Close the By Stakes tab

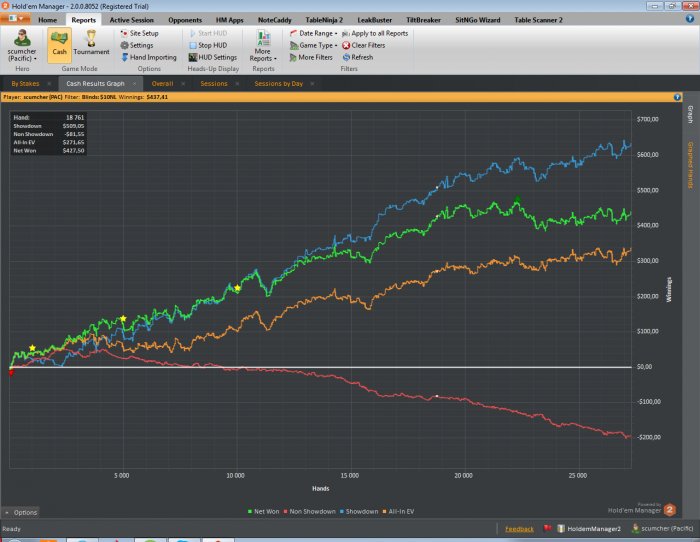(x=49, y=83)
